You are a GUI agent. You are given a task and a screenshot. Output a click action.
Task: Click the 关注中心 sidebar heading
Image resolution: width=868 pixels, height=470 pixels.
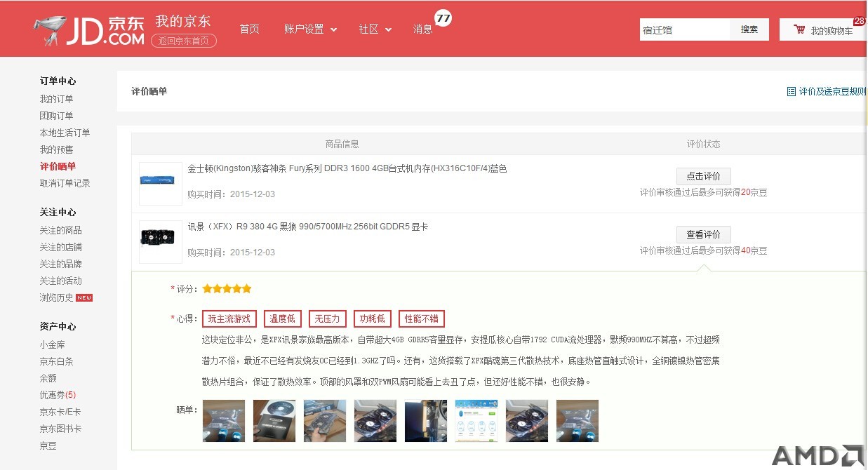coord(58,212)
